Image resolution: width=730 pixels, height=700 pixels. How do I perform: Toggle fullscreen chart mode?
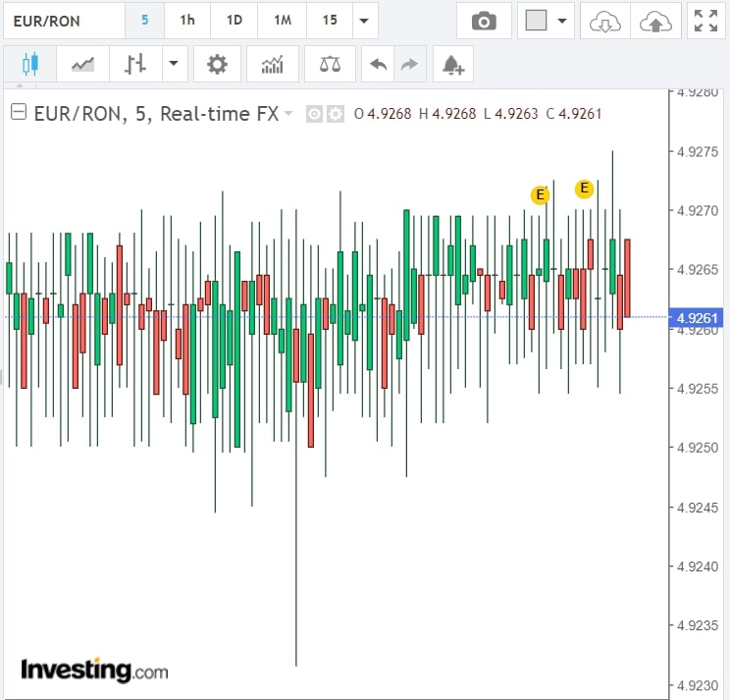(704, 21)
